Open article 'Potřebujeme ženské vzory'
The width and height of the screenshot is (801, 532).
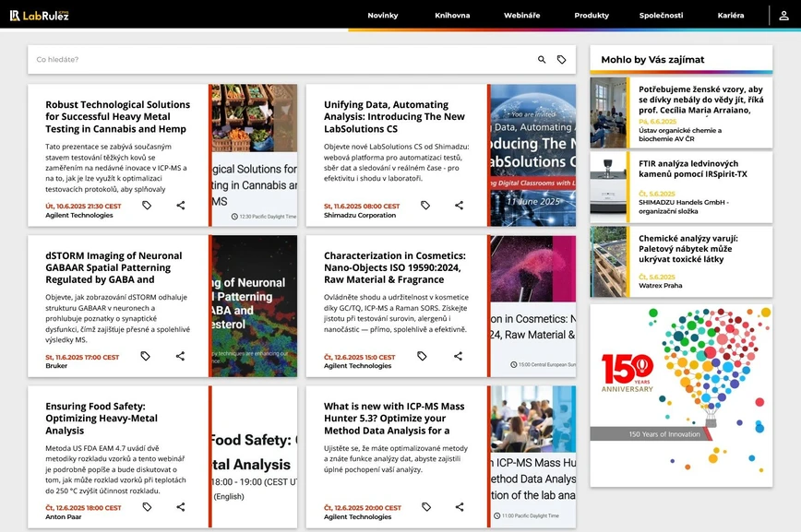(x=701, y=100)
